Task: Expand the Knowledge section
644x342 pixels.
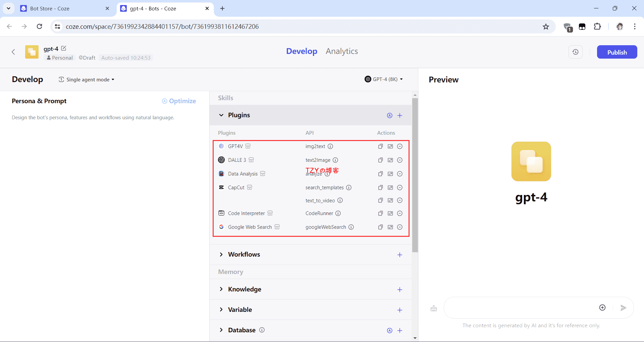Action: point(221,289)
